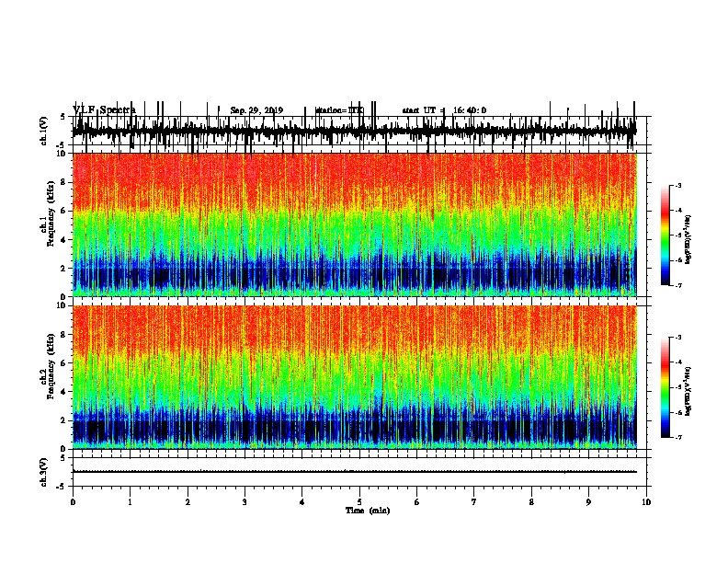The width and height of the screenshot is (728, 563).
Task: Click time axis tick label "4"
Action: click(x=302, y=502)
